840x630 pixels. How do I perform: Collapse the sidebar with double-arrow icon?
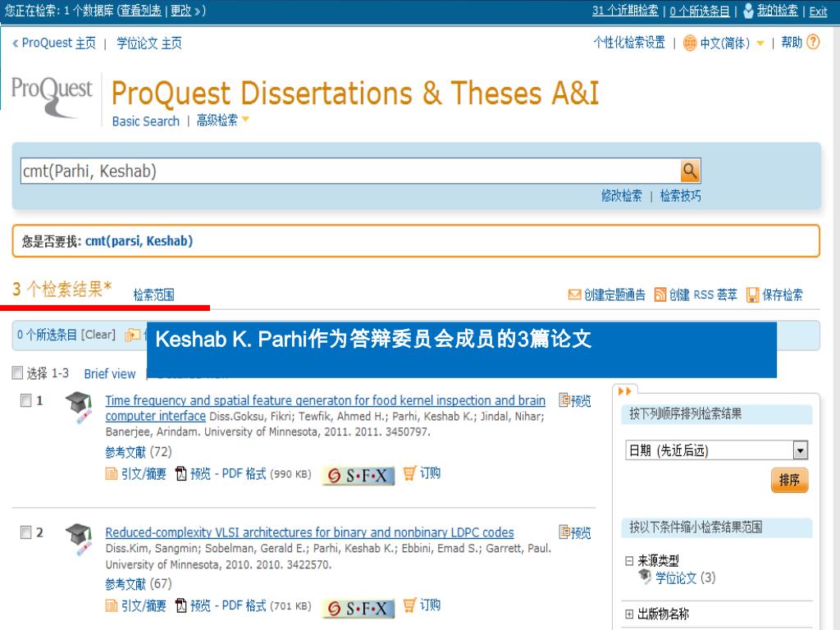pyautogui.click(x=624, y=391)
